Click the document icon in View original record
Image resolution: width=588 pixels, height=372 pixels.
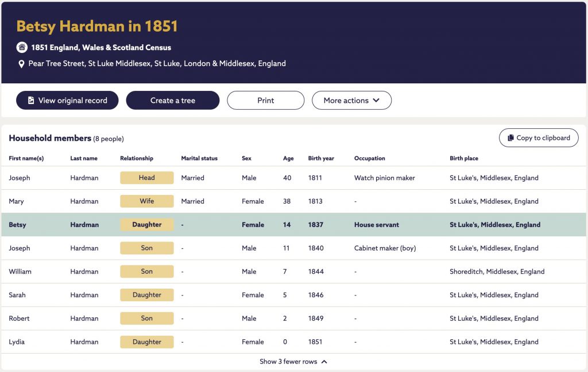pos(31,100)
